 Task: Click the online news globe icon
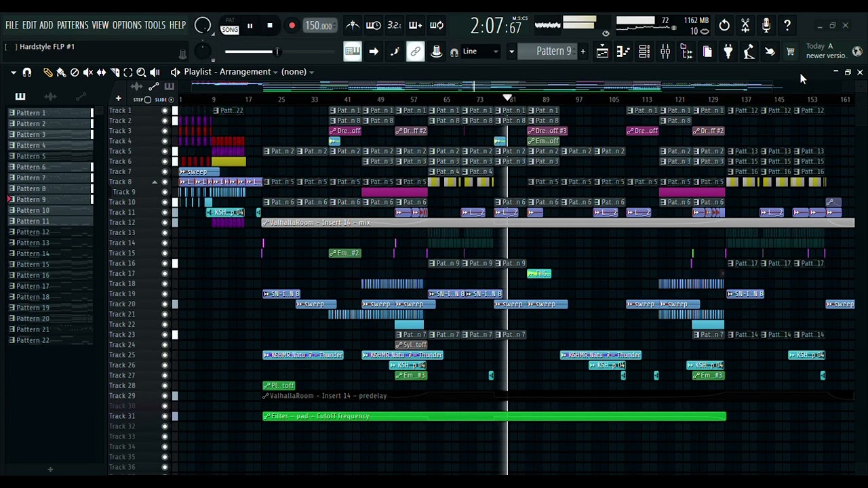tap(857, 52)
